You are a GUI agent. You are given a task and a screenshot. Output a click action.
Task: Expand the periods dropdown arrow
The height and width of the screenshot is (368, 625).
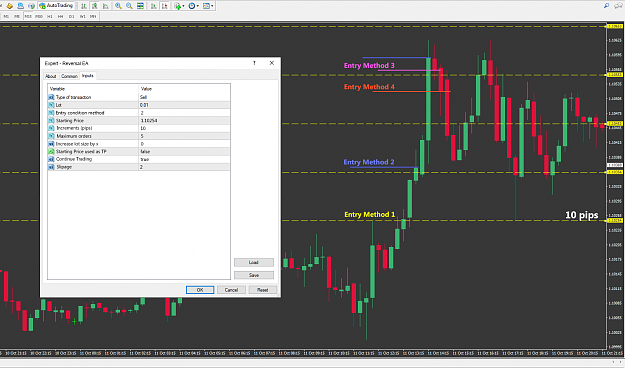coord(198,6)
